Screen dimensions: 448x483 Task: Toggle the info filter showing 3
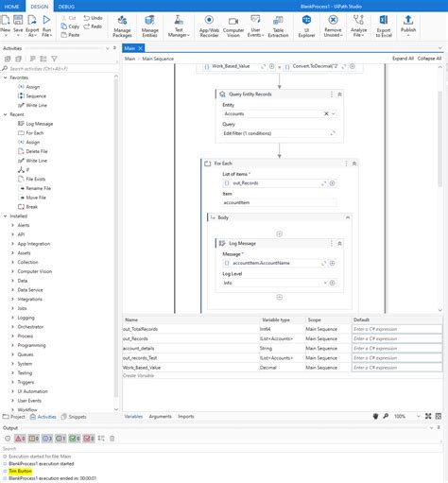pyautogui.click(x=47, y=439)
